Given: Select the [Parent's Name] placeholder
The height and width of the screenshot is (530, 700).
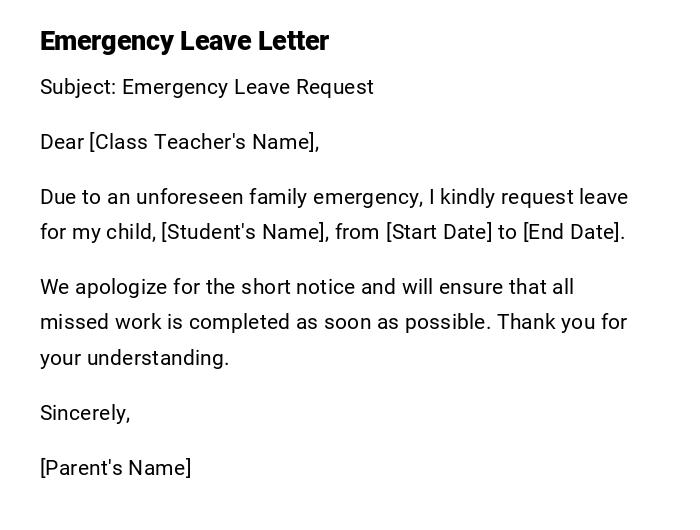Looking at the screenshot, I should (116, 468).
